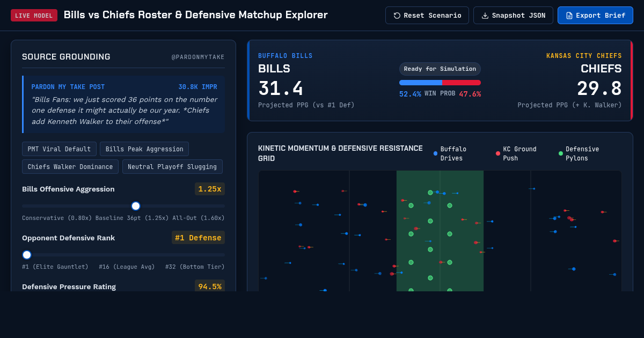Viewport: 644px width, 338px height.
Task: Click the PARDON MY TAKE POST label
Action: coord(68,87)
